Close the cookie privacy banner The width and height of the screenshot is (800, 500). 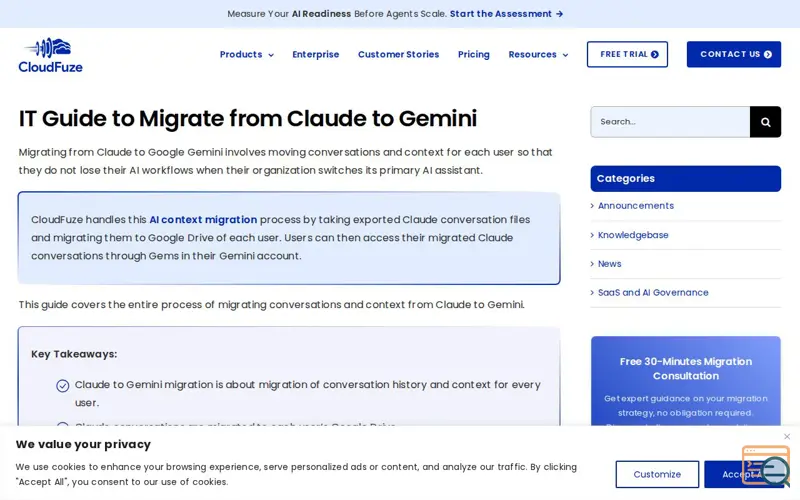pos(787,437)
